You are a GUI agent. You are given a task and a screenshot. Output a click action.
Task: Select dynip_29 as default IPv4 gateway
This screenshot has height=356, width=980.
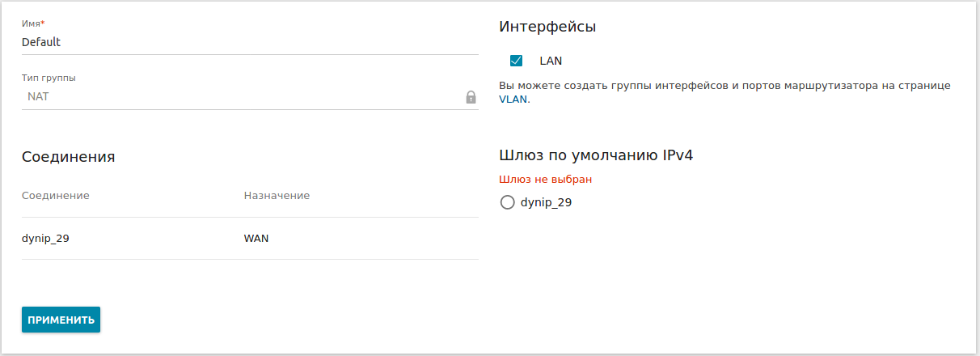coord(508,202)
